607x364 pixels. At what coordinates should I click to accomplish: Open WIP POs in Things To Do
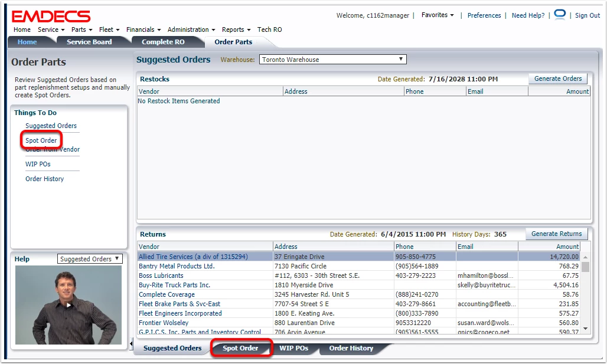tap(38, 164)
